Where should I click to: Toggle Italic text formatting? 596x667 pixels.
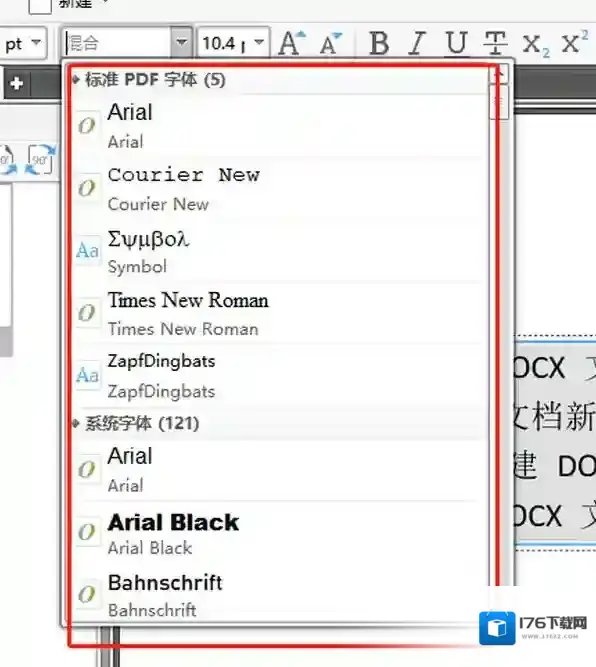point(417,43)
